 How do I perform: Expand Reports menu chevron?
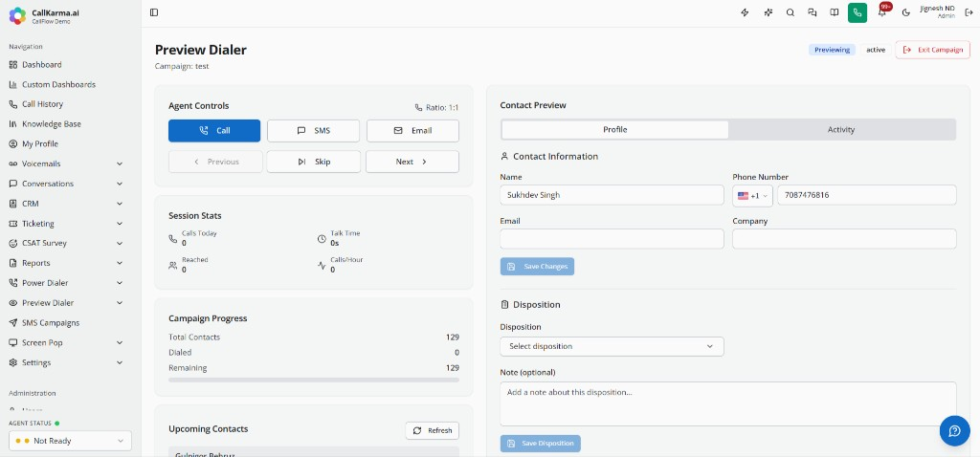tap(120, 263)
